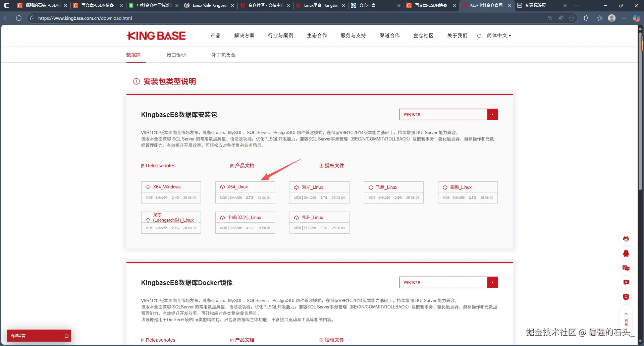Open the installer version V9R1C10 dropdown arrow
Screen dimensions: 644x346
click(492, 114)
